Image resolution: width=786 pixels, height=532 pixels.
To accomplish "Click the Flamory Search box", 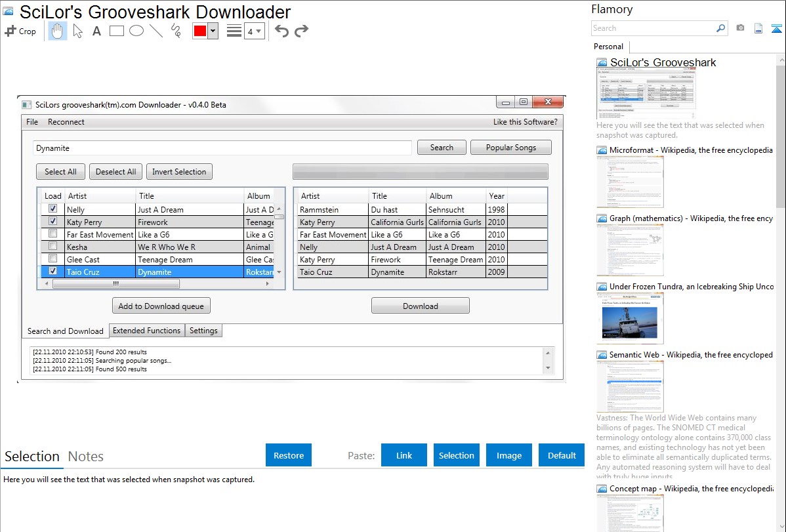I will coord(653,28).
